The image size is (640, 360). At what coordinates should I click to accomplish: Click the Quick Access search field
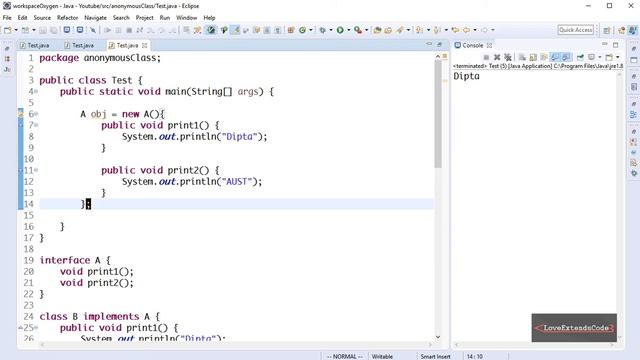(x=576, y=30)
